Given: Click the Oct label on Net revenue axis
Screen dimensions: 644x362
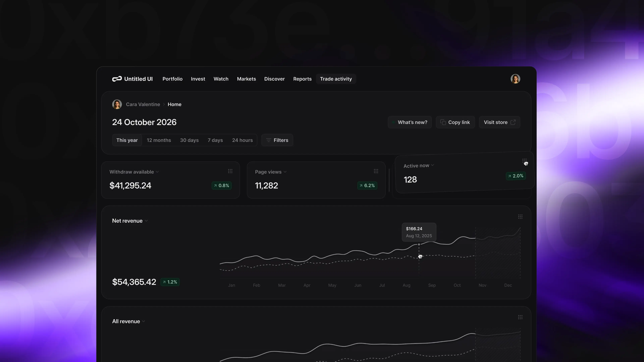Looking at the screenshot, I should pyautogui.click(x=457, y=285).
